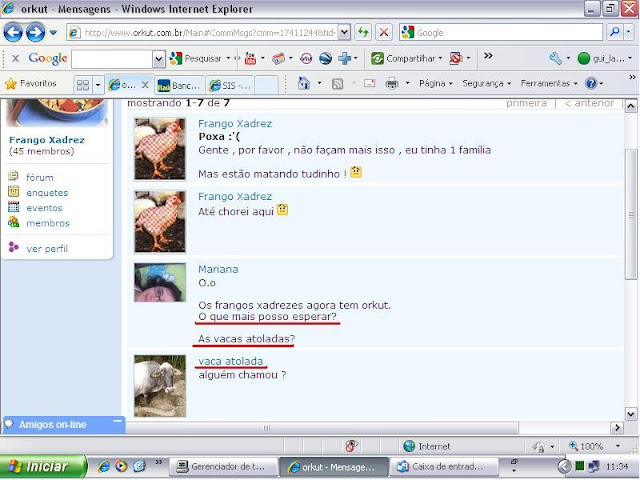Image resolution: width=640 pixels, height=480 pixels.
Task: Click the orkut.com.br address bar
Action: (x=203, y=32)
